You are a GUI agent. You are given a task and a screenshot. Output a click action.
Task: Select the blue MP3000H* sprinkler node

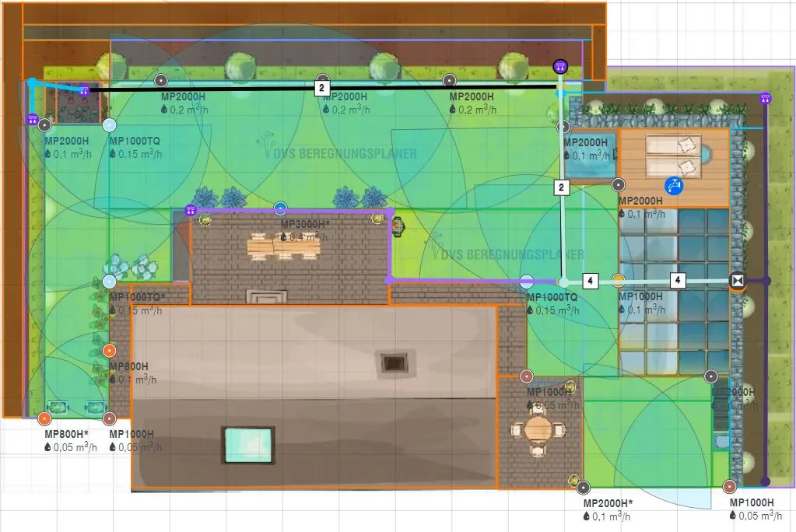click(x=280, y=208)
